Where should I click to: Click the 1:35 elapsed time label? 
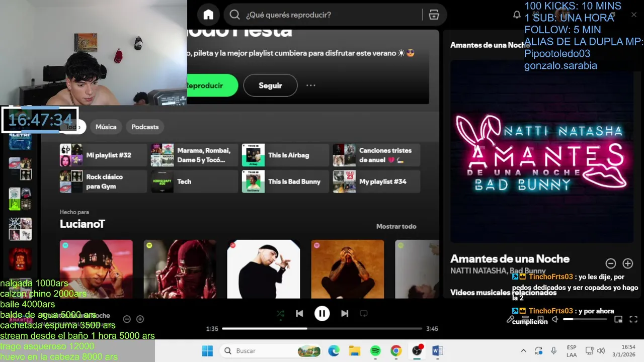pyautogui.click(x=212, y=329)
